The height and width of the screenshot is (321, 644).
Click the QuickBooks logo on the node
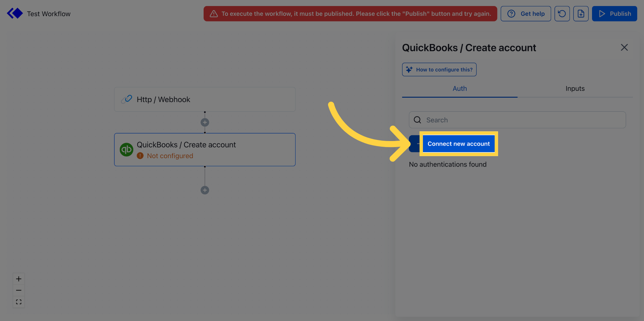pyautogui.click(x=126, y=150)
